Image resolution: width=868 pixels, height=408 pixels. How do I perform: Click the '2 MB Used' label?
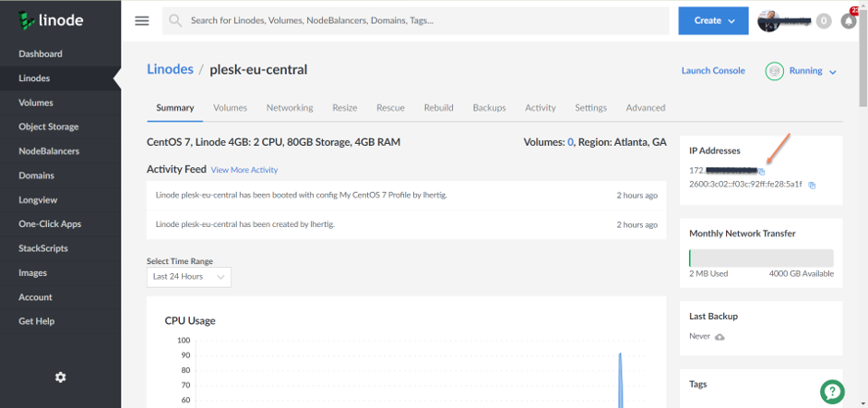[708, 273]
